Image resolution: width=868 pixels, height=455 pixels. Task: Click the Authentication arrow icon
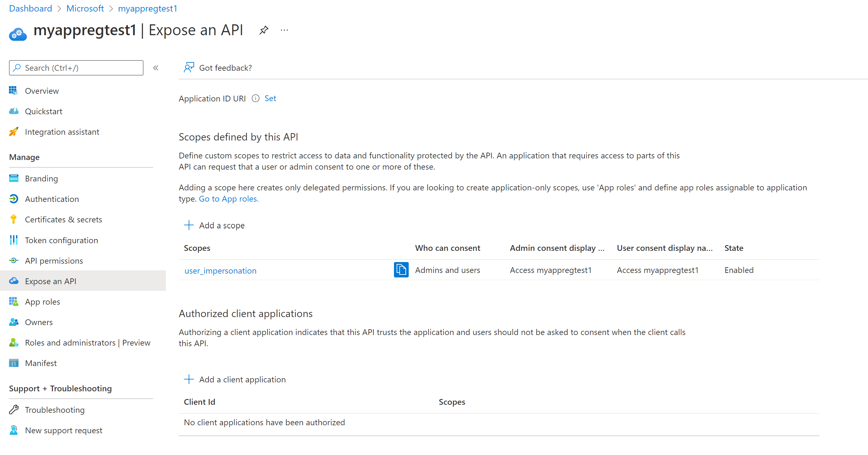13,199
